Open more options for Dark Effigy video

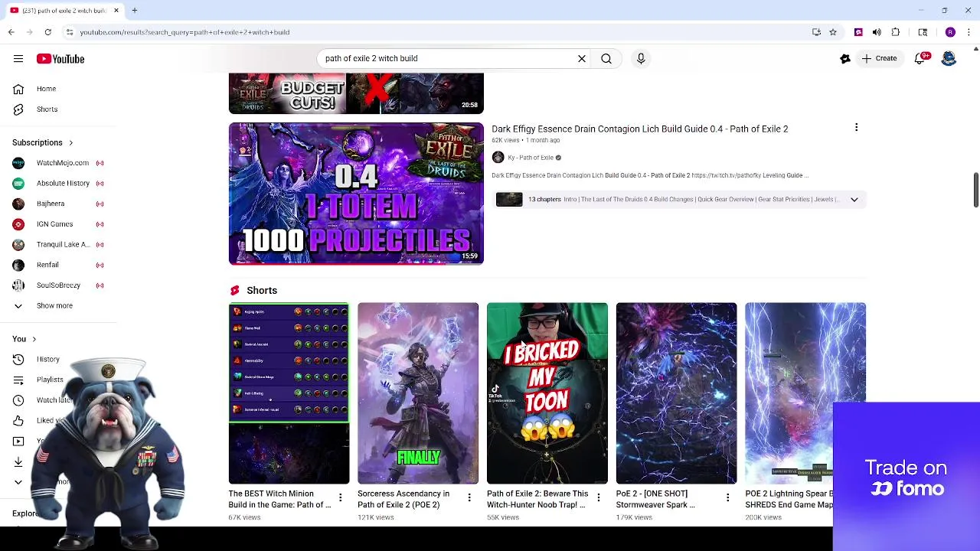pyautogui.click(x=856, y=128)
